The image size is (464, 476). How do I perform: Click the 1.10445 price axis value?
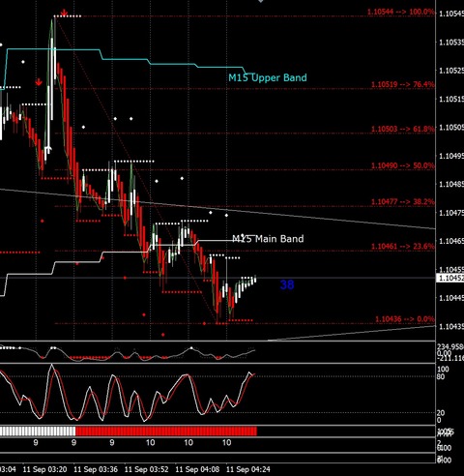[x=451, y=298]
